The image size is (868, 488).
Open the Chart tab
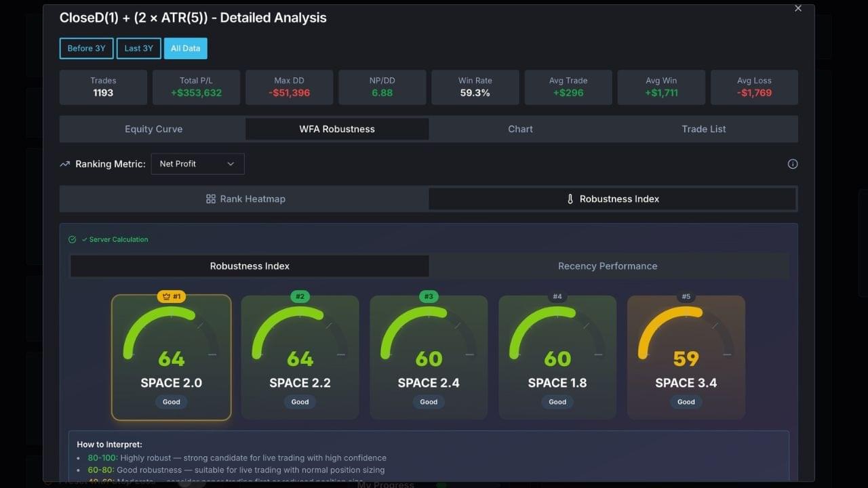[x=521, y=129]
